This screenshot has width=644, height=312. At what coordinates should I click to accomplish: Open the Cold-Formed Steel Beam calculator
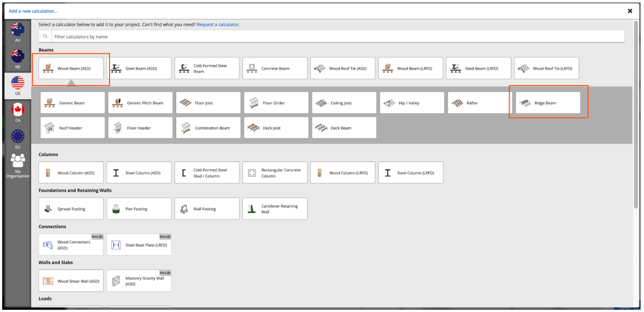tap(207, 68)
